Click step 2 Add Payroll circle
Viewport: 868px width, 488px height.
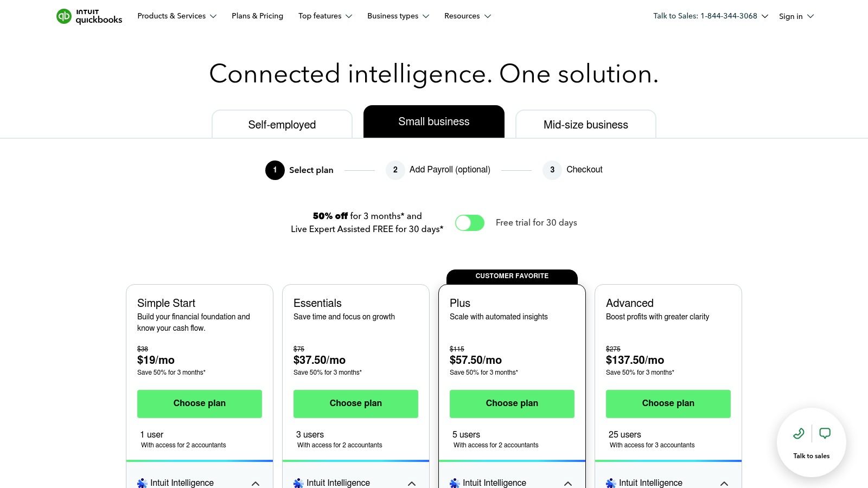[x=395, y=170]
